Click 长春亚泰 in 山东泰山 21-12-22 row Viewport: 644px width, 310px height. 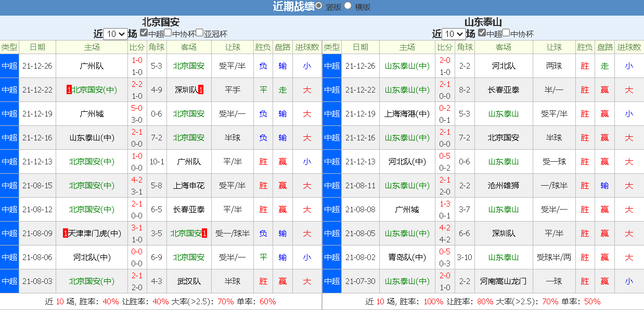point(504,90)
